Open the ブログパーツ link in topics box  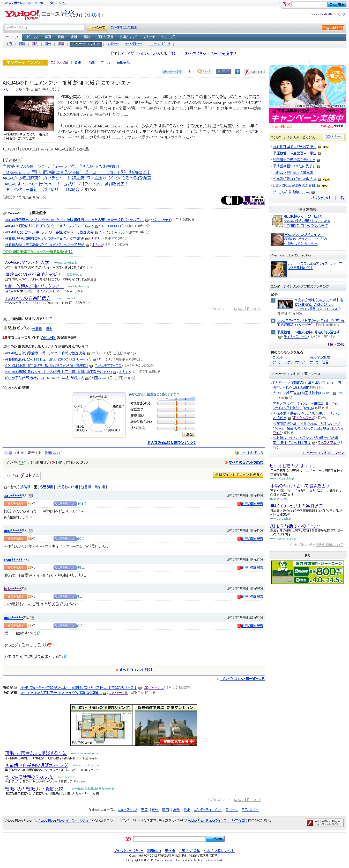[x=333, y=137]
